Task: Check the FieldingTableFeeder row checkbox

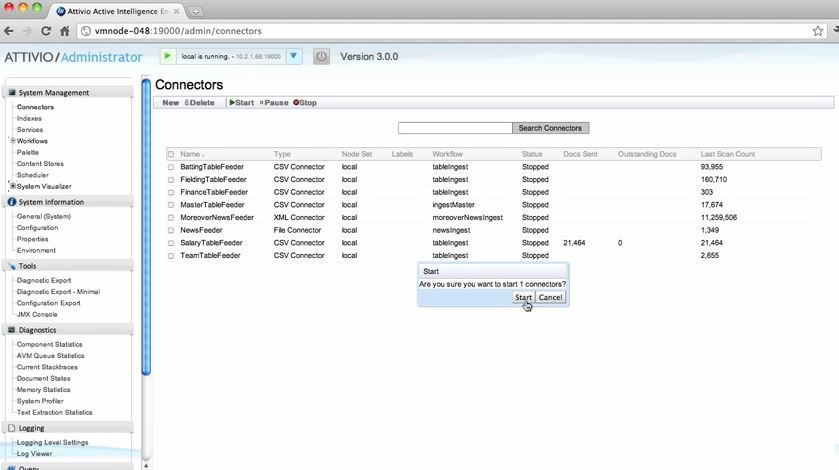Action: tap(171, 180)
